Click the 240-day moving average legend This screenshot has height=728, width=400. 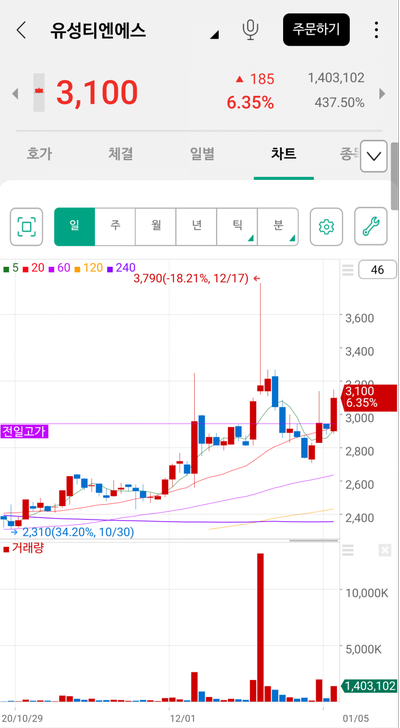[121, 268]
